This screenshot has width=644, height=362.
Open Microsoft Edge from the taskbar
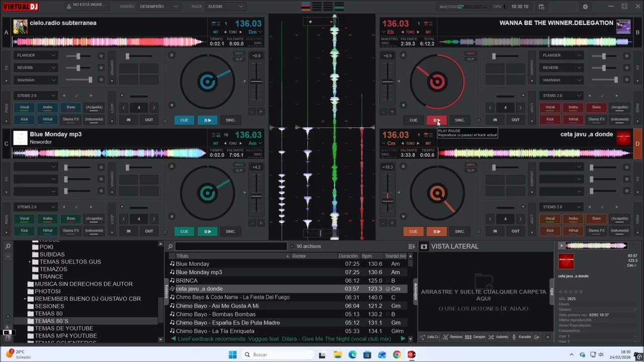(x=352, y=354)
